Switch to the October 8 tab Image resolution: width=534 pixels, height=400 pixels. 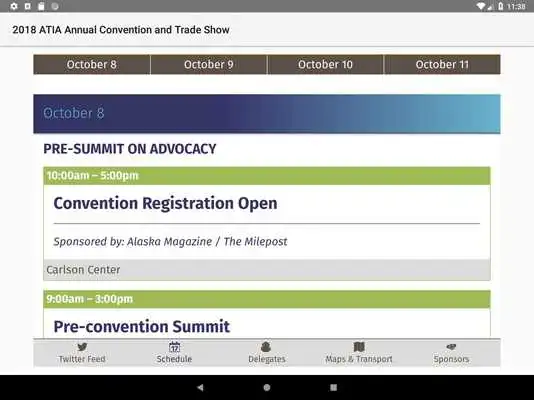[92, 64]
